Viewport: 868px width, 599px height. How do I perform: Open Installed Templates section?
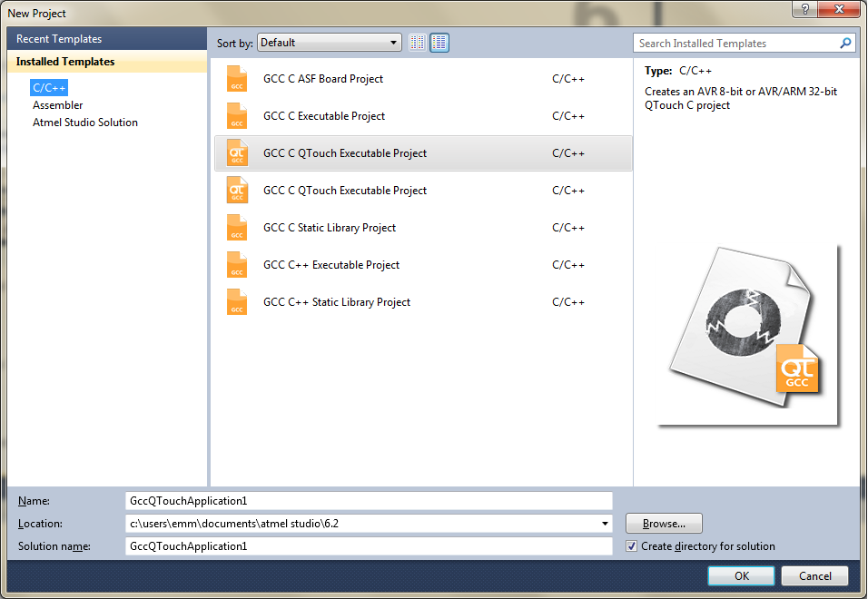(107, 62)
